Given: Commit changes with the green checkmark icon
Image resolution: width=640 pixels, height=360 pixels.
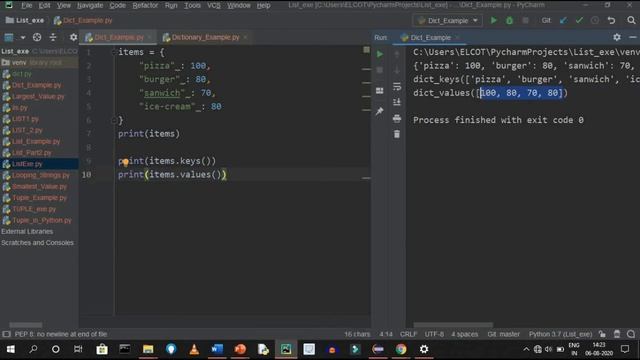Looking at the screenshot, I should coord(579,20).
